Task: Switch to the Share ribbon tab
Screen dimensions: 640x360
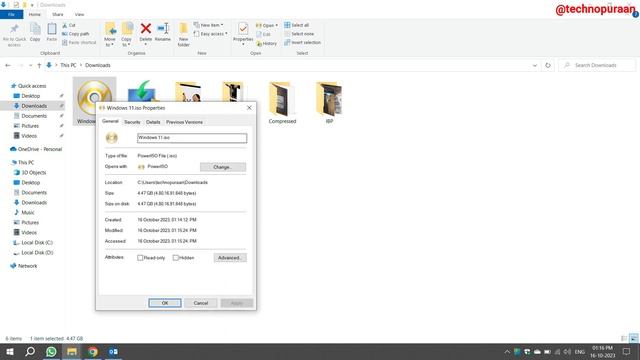Action: point(58,14)
